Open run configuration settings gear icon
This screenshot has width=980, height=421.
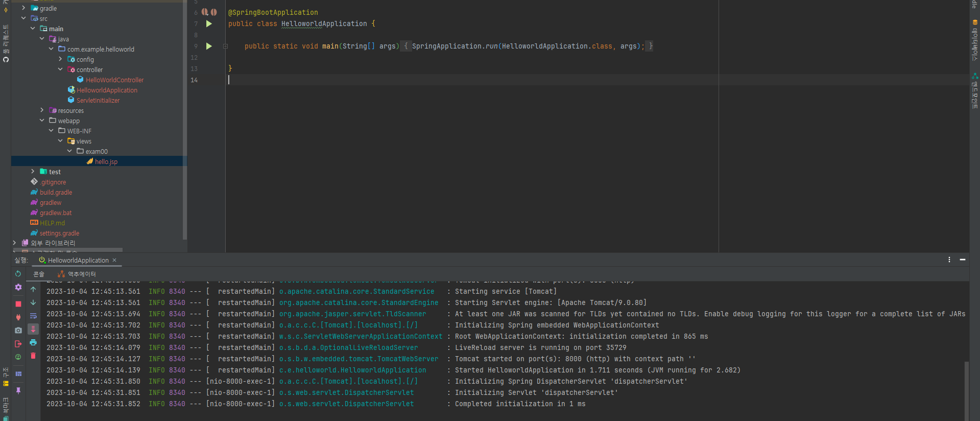pyautogui.click(x=18, y=287)
